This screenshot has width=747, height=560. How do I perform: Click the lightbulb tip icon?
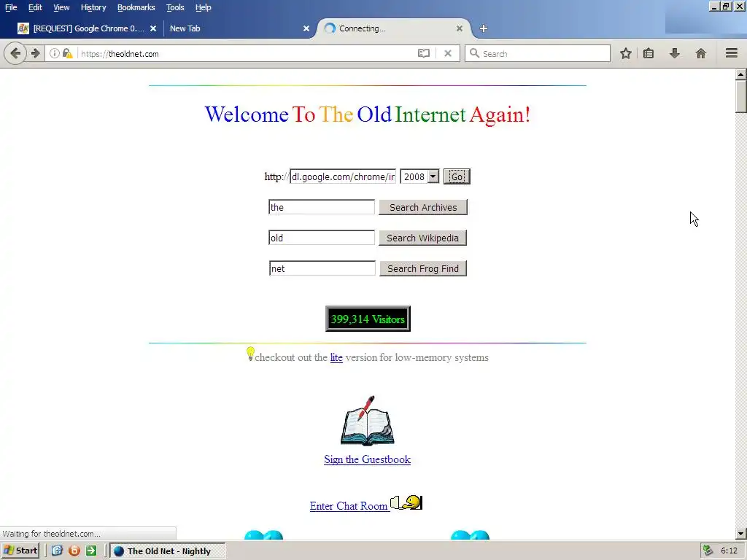pyautogui.click(x=251, y=354)
